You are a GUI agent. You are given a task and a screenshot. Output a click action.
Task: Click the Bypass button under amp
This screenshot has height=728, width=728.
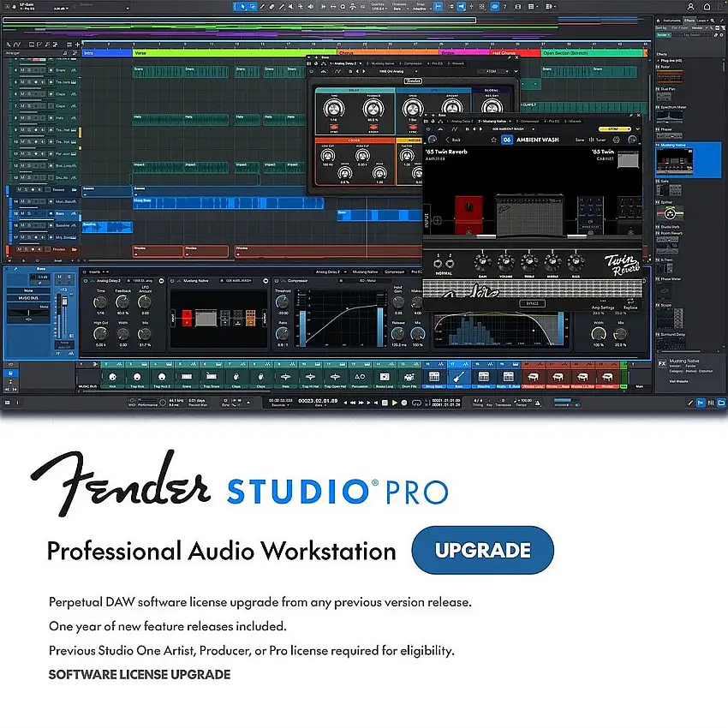[532, 303]
